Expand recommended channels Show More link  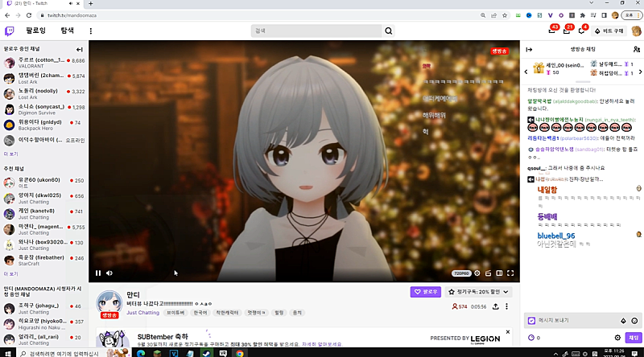click(11, 273)
